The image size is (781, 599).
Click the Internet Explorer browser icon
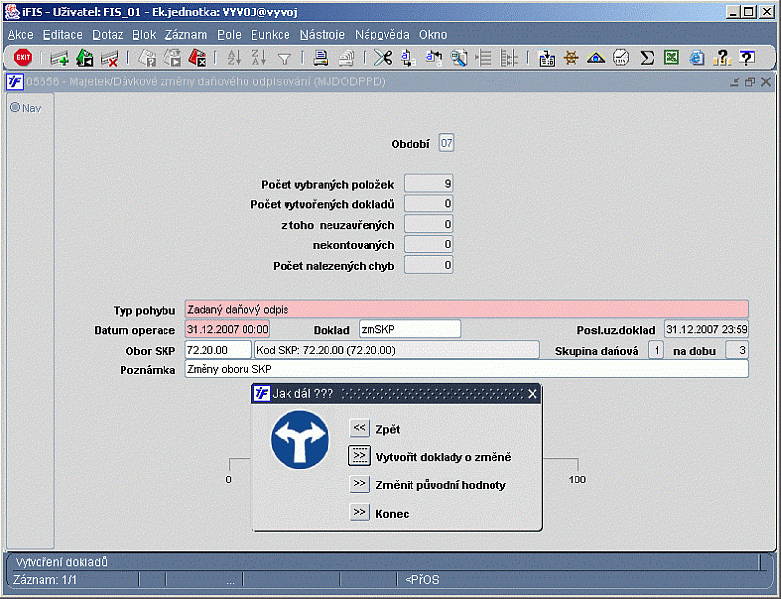coord(697,58)
